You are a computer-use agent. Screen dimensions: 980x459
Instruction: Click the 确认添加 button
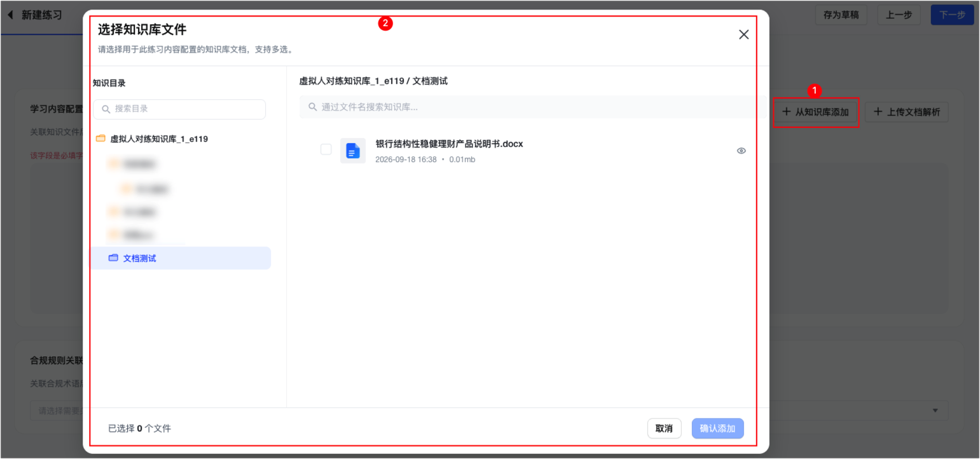coord(717,428)
